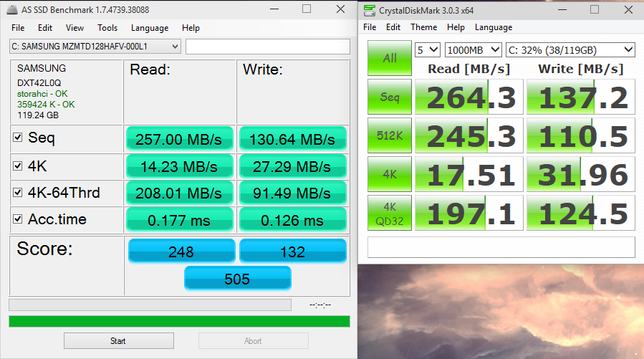Open the Samsung drive selection dropdown
Image resolution: width=644 pixels, height=359 pixels.
click(95, 47)
